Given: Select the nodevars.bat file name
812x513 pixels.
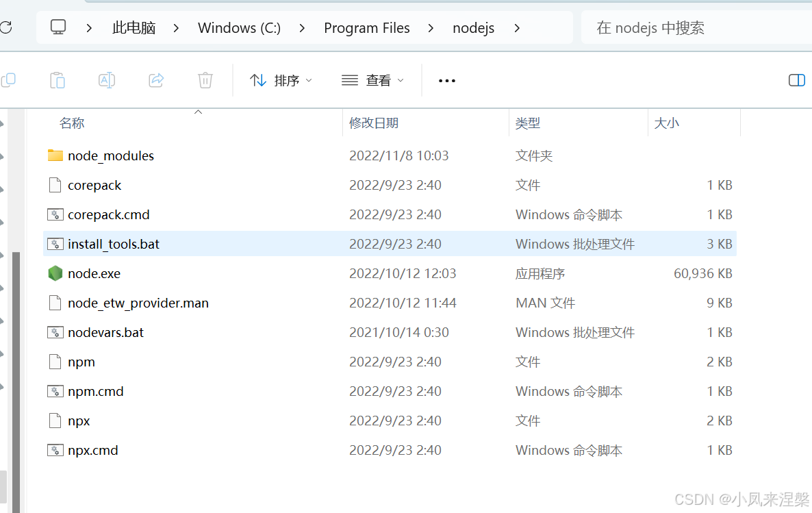Looking at the screenshot, I should [105, 332].
